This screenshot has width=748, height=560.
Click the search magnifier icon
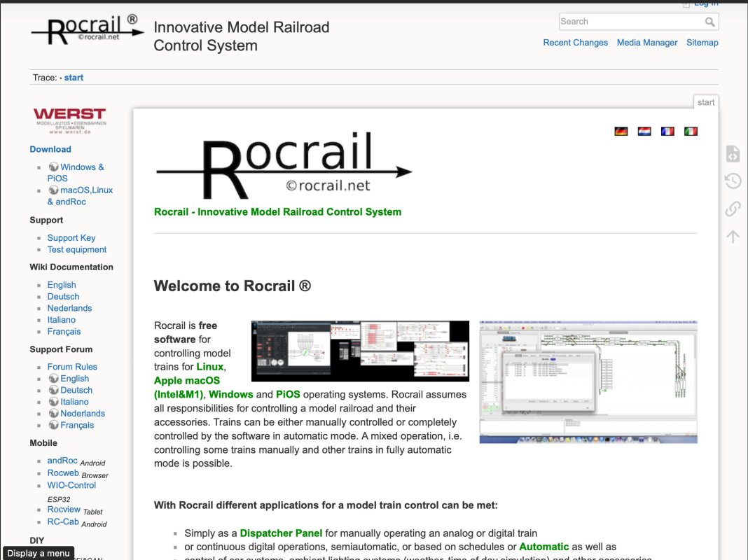pos(709,22)
